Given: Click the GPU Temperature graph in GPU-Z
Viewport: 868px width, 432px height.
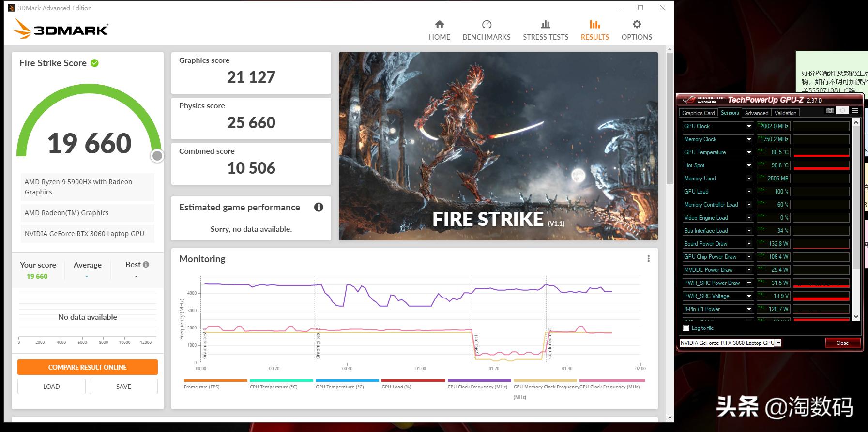Looking at the screenshot, I should pyautogui.click(x=821, y=152).
